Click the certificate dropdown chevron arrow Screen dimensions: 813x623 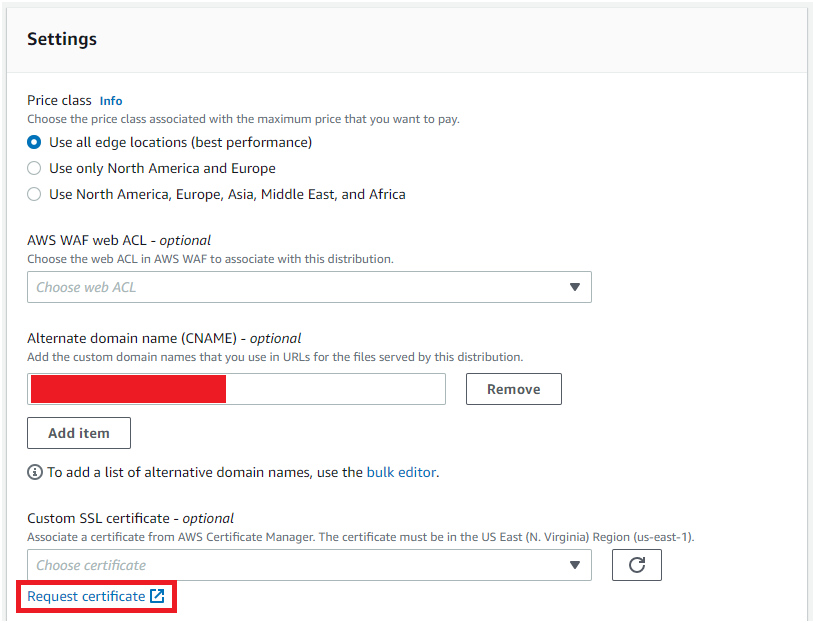tap(575, 565)
